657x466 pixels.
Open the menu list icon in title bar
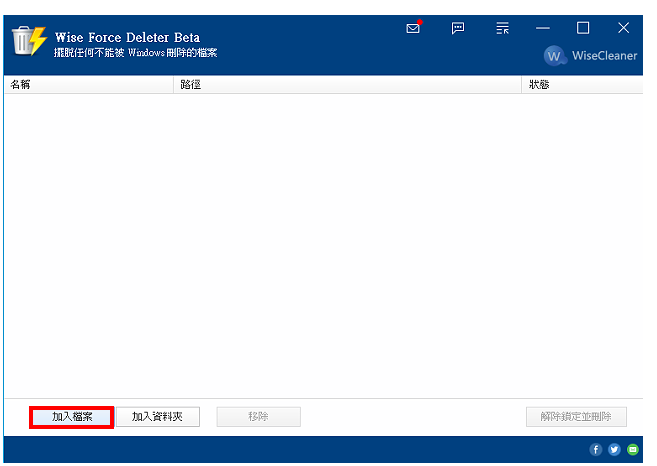coord(502,28)
